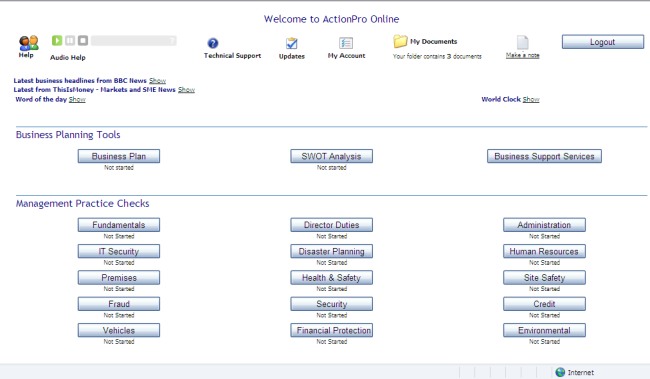Click 'Your folder contains 3 documents' text
Viewport: 650px width, 379px height.
437,56
